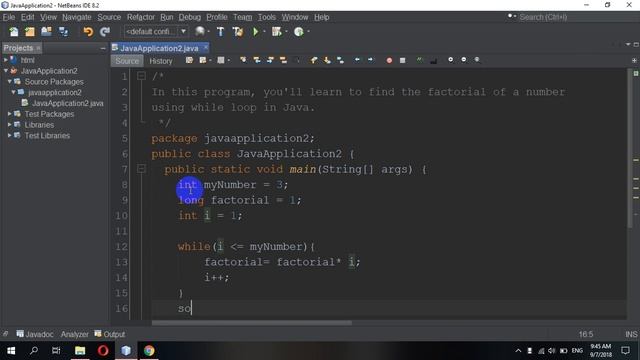Start Profile Project from toolbar
The image size is (640, 360).
[x=299, y=31]
